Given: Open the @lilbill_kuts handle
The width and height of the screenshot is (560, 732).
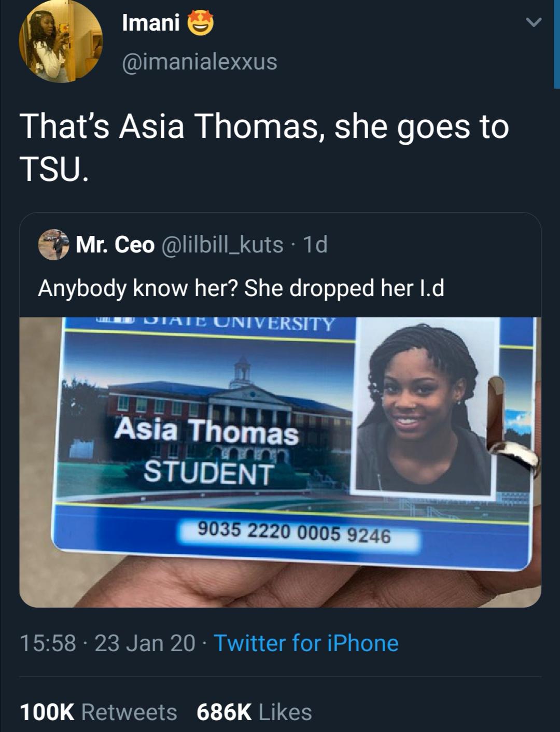Looking at the screenshot, I should 223,245.
